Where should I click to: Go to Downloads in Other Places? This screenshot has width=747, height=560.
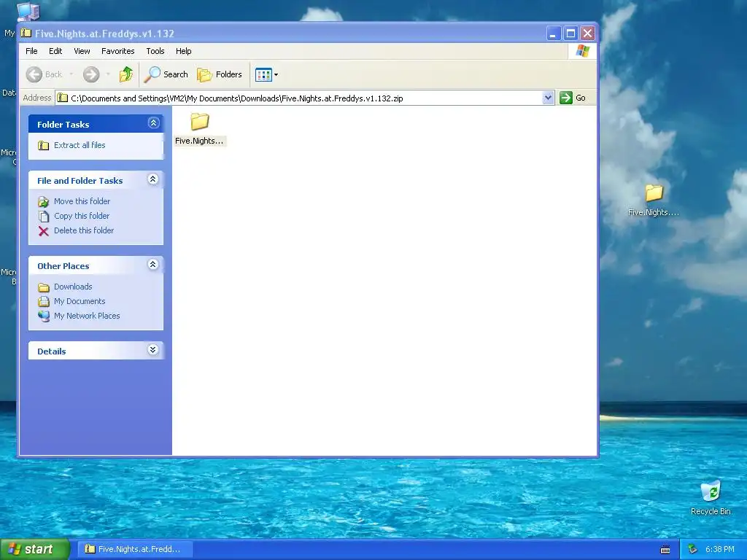73,287
